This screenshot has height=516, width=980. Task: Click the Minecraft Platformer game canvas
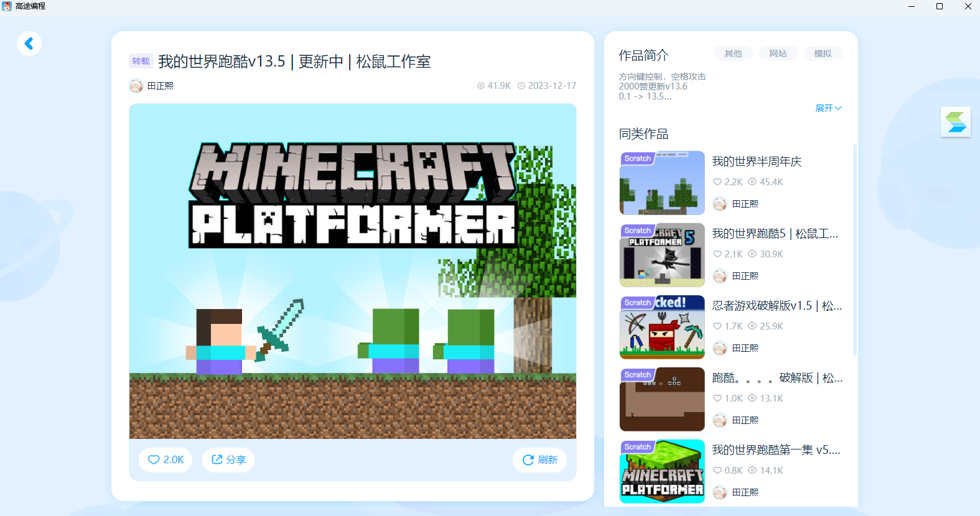pos(353,271)
